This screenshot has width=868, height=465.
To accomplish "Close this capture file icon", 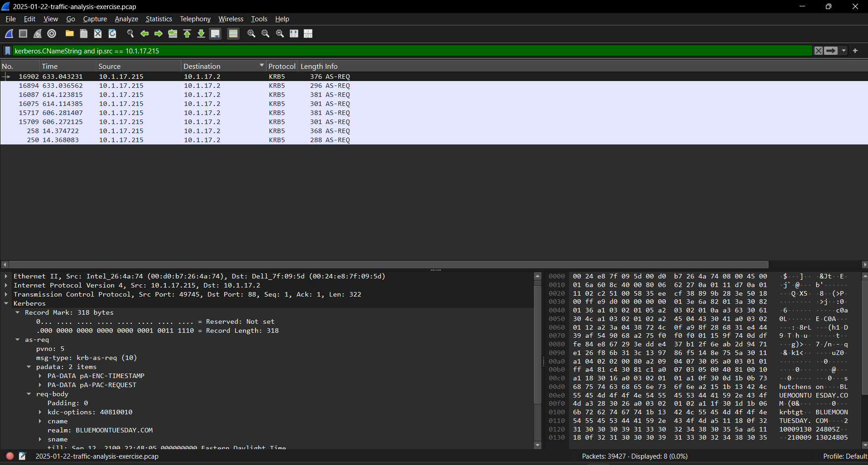I will pos(98,34).
